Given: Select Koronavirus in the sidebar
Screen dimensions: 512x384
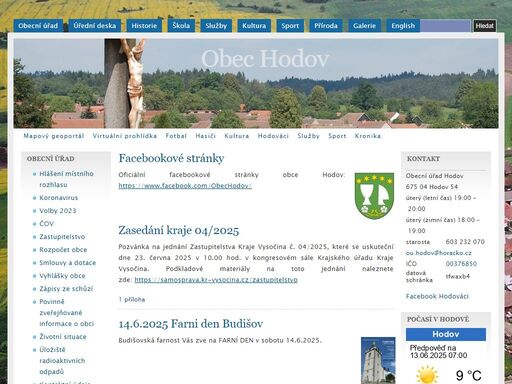Looking at the screenshot, I should coord(59,198).
